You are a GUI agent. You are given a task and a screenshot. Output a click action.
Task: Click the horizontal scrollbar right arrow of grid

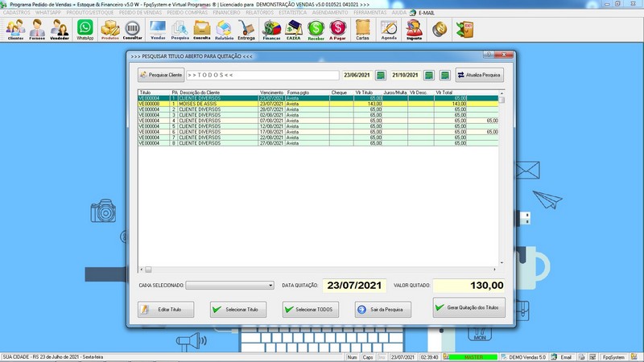[x=494, y=269]
